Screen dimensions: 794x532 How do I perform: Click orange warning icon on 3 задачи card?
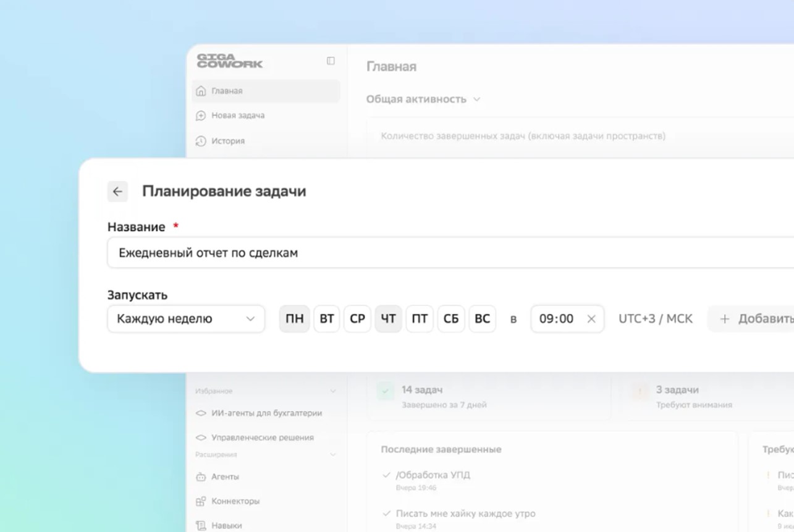tap(640, 391)
